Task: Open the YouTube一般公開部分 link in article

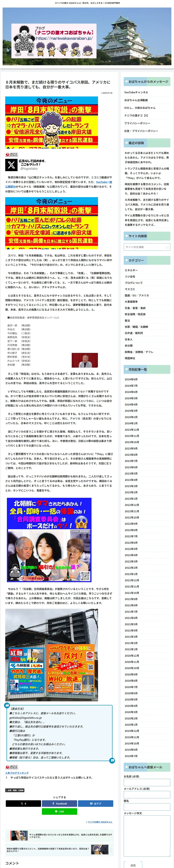Action: pos(104,182)
